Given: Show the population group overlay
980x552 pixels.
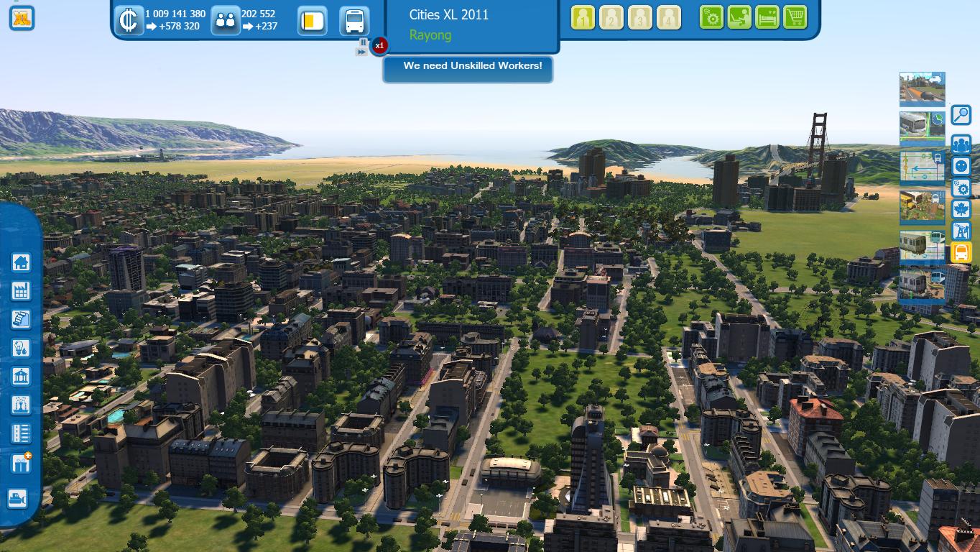Looking at the screenshot, I should 961,144.
